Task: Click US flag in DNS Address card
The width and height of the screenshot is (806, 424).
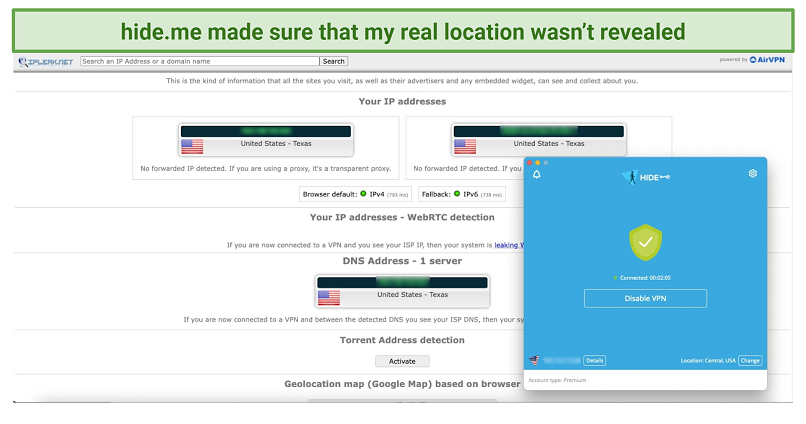Action: (x=329, y=298)
